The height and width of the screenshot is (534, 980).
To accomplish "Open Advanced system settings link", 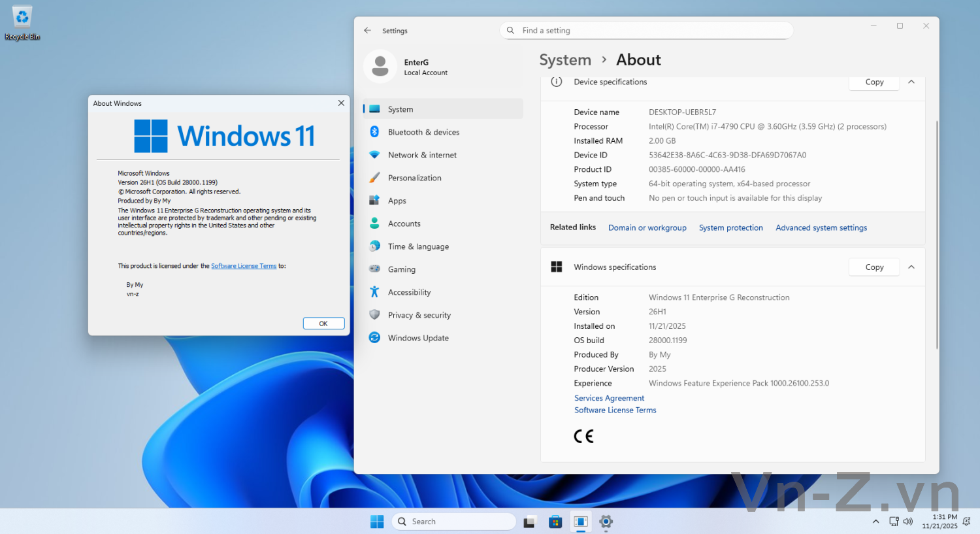I will click(x=821, y=228).
